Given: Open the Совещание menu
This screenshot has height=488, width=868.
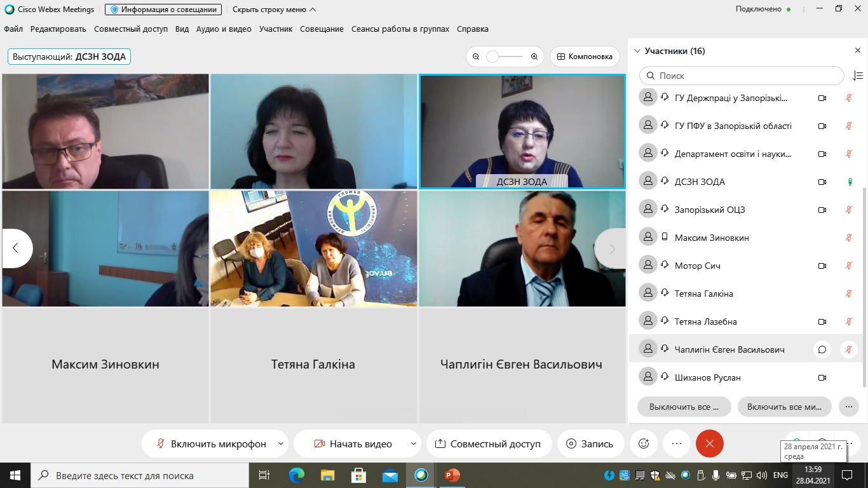Looking at the screenshot, I should point(322,29).
